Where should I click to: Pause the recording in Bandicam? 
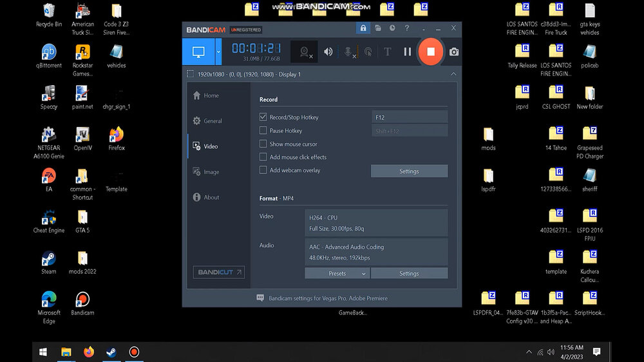(x=407, y=52)
